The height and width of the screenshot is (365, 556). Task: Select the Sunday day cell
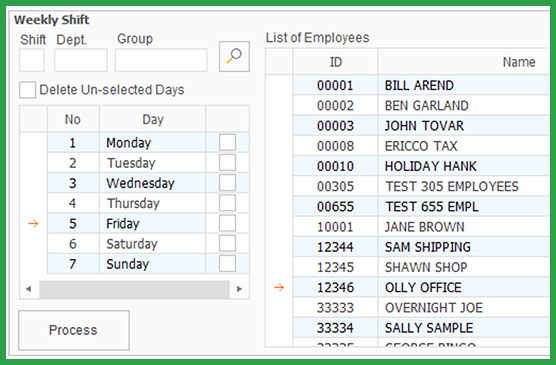pos(152,264)
